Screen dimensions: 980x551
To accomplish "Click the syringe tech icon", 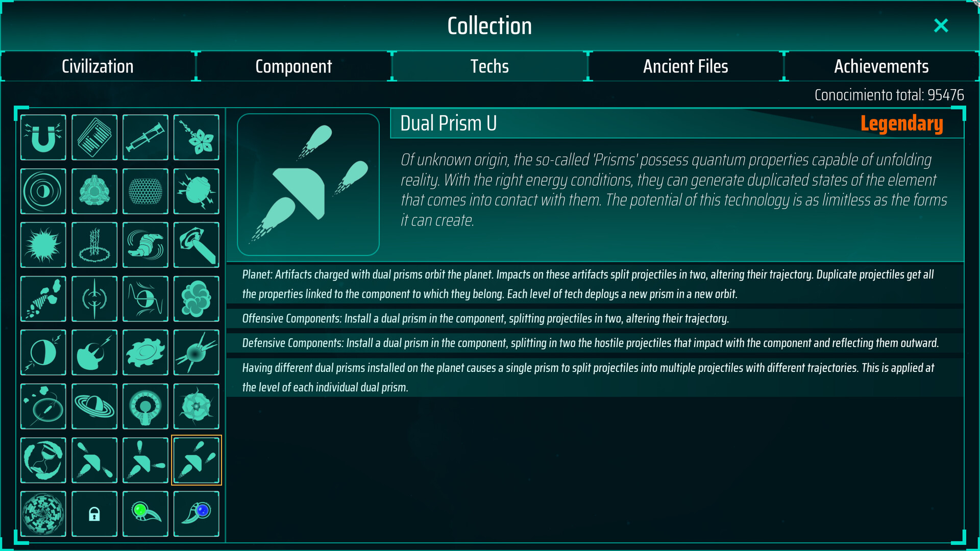I will (145, 137).
